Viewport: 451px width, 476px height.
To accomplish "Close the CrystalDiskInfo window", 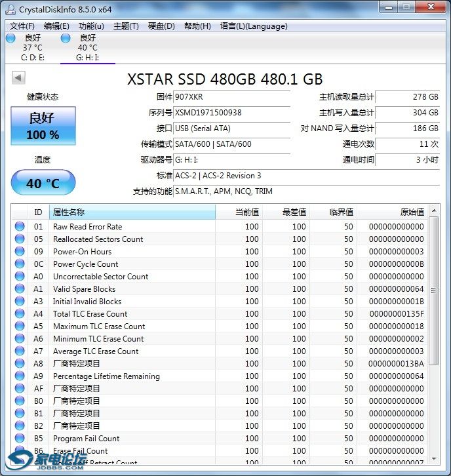I will coord(431,7).
